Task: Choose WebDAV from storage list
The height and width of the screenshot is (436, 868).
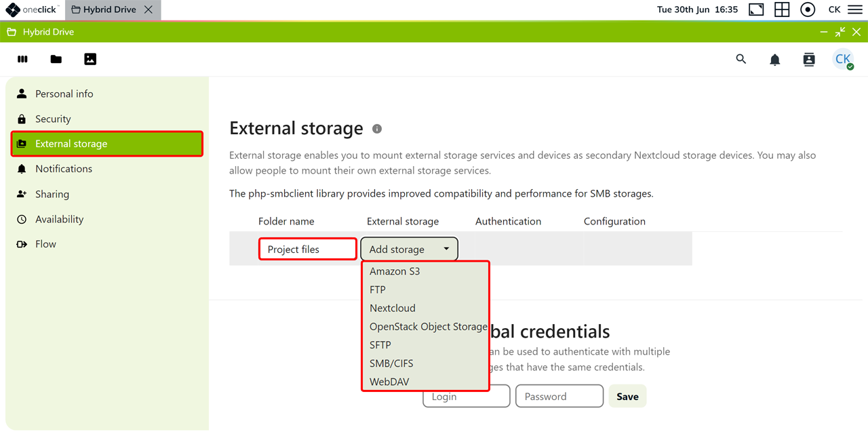Action: coord(425,382)
